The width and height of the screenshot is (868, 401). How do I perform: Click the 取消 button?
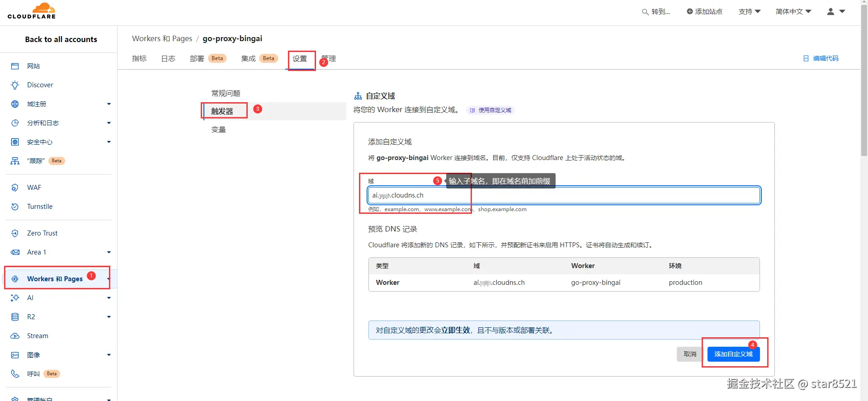[x=690, y=354]
